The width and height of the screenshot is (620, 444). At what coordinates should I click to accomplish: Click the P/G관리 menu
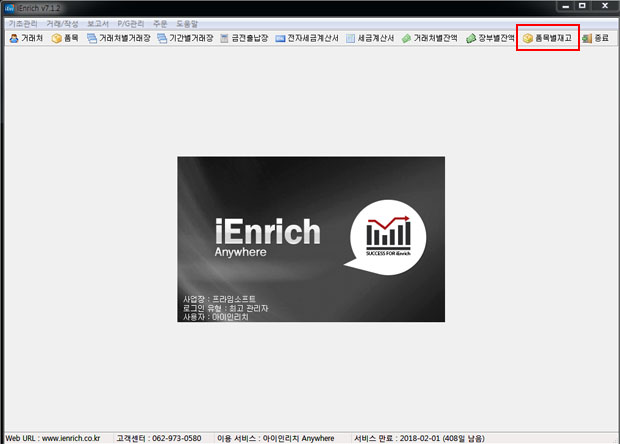click(x=132, y=22)
